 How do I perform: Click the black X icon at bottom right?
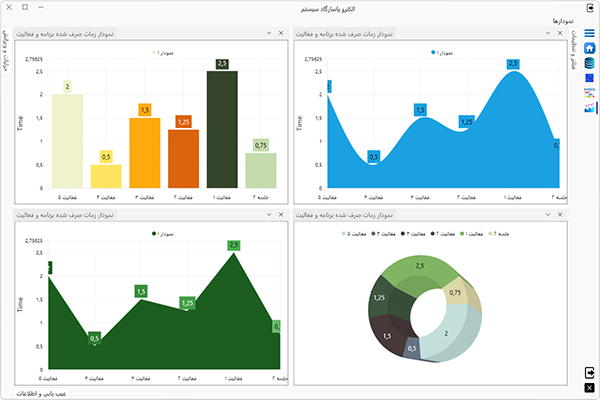pos(590,387)
